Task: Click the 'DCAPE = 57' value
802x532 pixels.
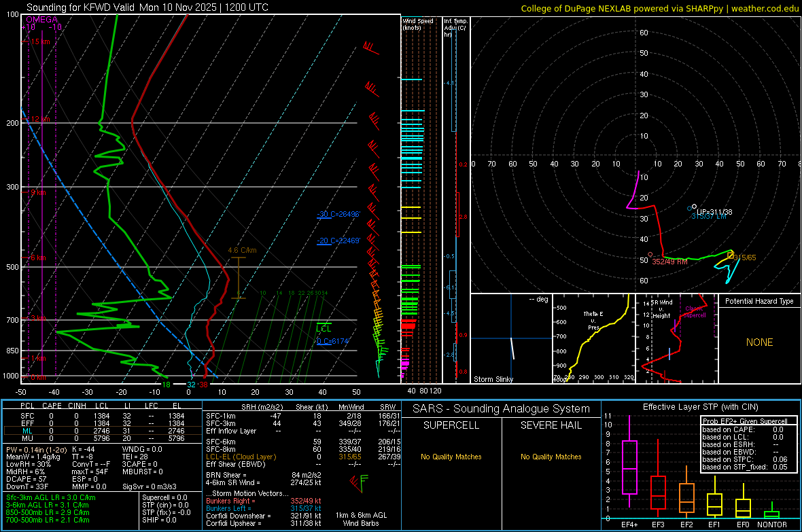Action: coord(26,479)
